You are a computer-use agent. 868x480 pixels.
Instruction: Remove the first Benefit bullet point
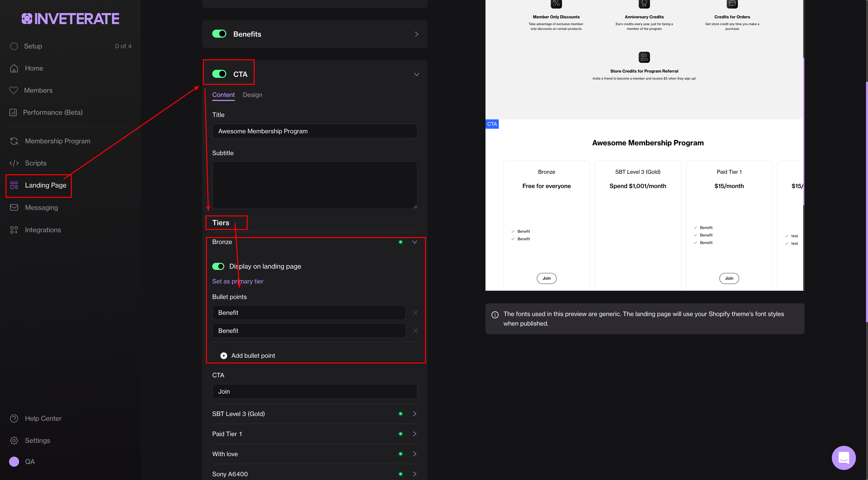click(415, 313)
